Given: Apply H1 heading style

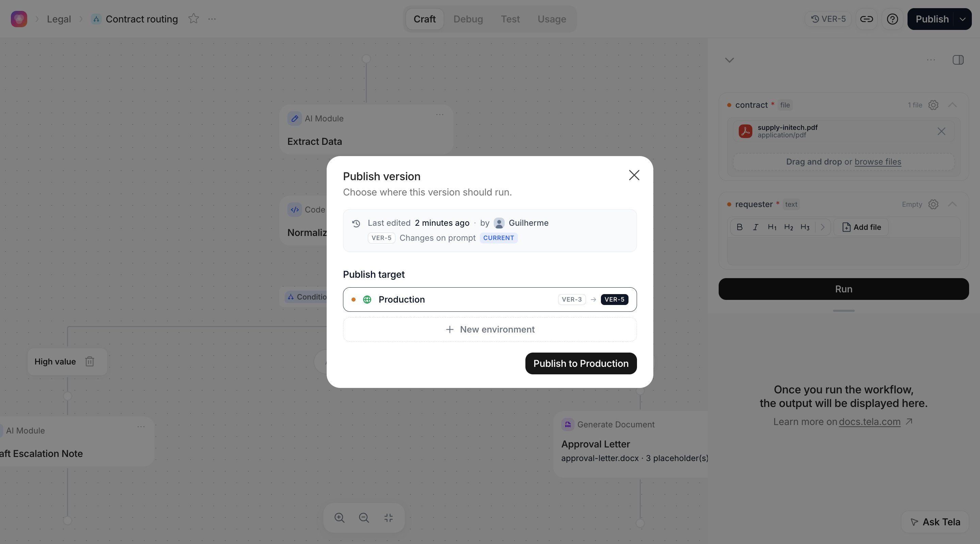Looking at the screenshot, I should click(x=772, y=227).
